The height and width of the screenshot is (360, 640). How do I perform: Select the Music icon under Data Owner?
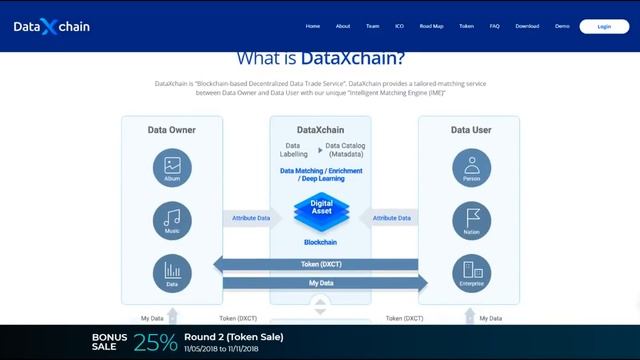pyautogui.click(x=172, y=220)
